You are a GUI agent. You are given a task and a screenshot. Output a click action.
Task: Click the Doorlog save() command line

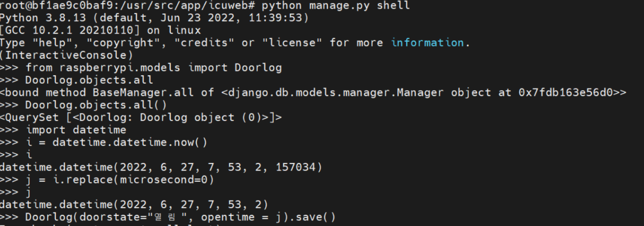click(x=168, y=217)
